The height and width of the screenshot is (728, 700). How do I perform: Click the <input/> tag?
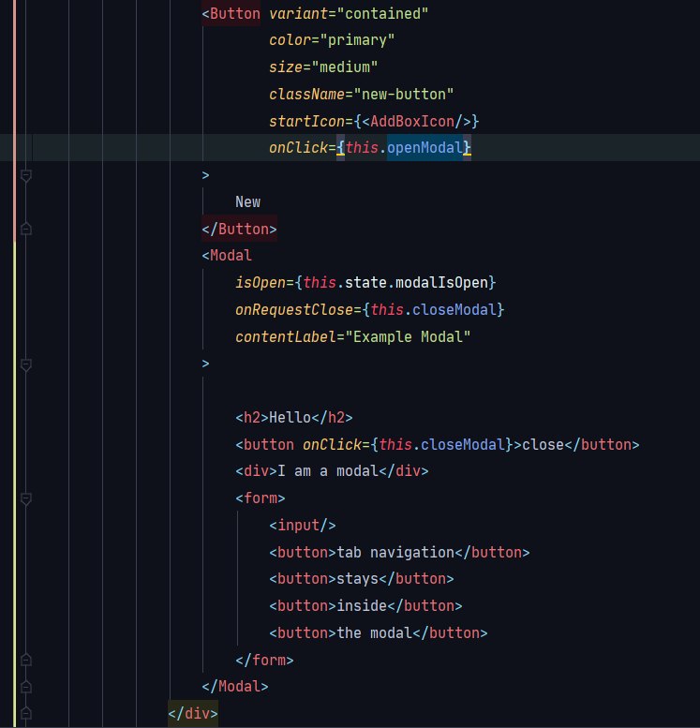pyautogui.click(x=303, y=525)
